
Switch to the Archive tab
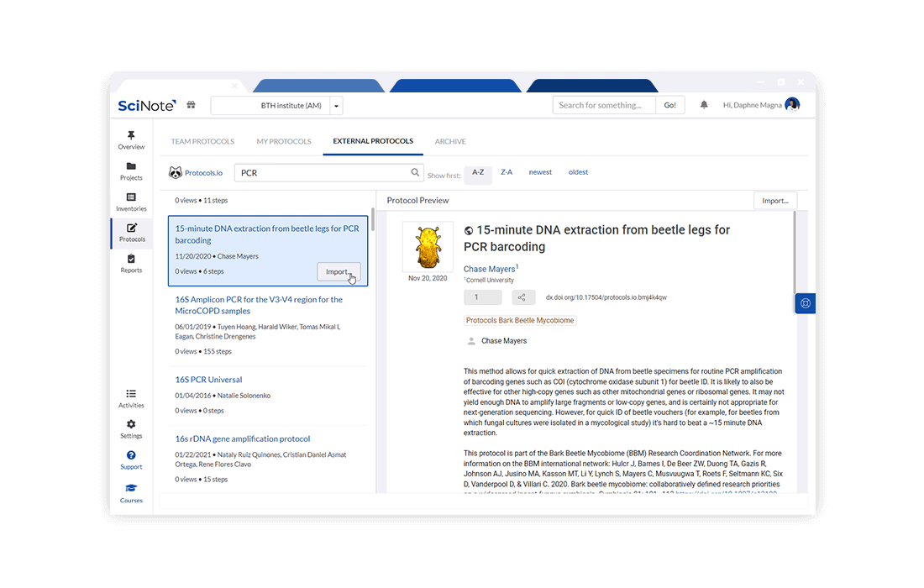click(450, 141)
